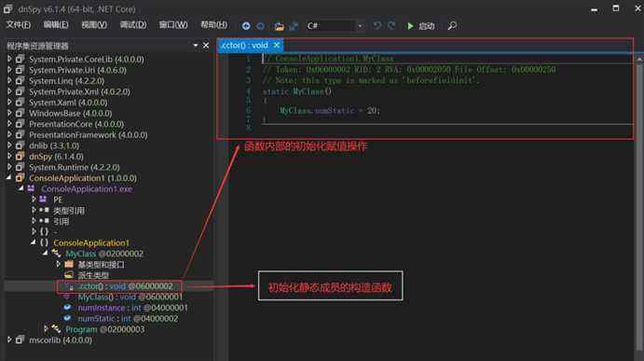Viewport: 644px width, 361px height.
Task: Click numStatic field icon
Action: click(x=67, y=318)
